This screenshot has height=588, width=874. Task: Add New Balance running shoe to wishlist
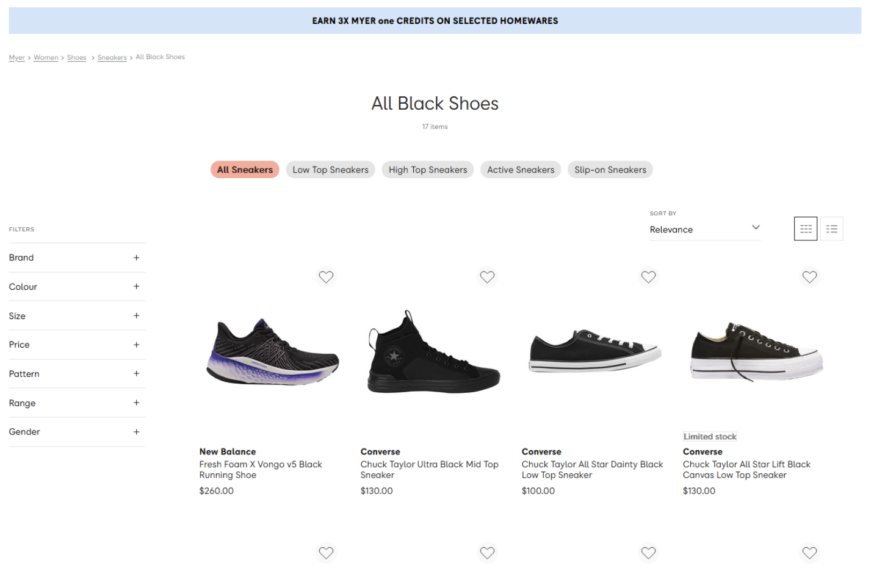(326, 277)
